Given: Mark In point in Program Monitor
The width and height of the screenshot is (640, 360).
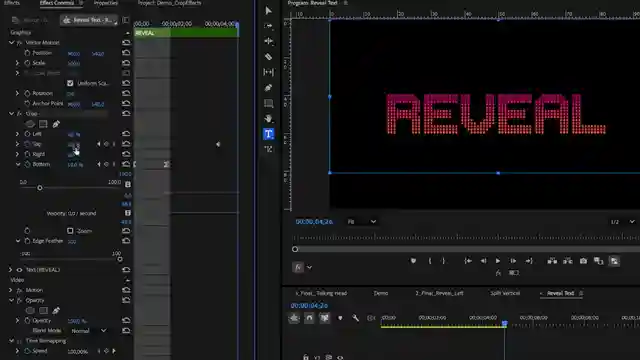Looking at the screenshot, I should pos(430,261).
